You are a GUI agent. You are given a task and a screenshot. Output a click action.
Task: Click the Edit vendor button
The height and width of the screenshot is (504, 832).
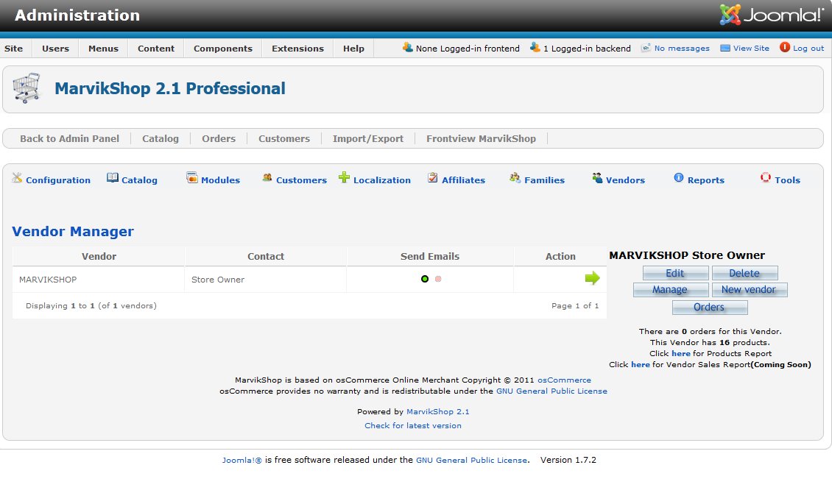tap(675, 273)
